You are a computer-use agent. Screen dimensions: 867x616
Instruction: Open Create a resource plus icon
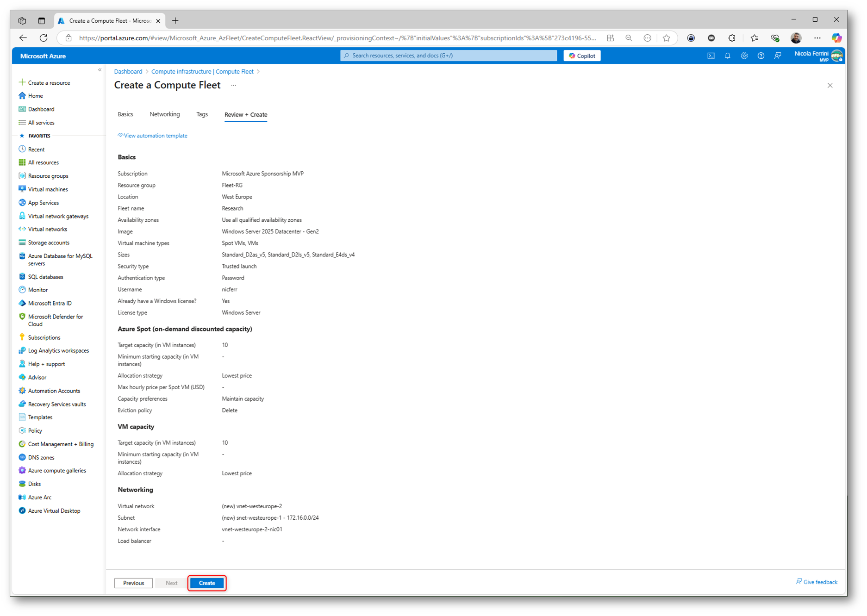[22, 82]
